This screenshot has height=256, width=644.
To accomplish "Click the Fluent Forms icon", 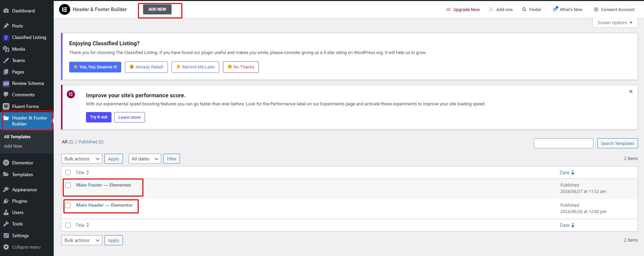I will tap(6, 106).
